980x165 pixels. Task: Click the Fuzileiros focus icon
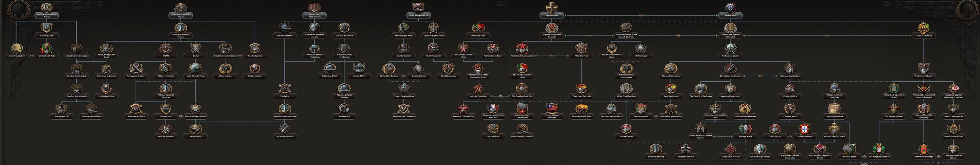coord(285,88)
